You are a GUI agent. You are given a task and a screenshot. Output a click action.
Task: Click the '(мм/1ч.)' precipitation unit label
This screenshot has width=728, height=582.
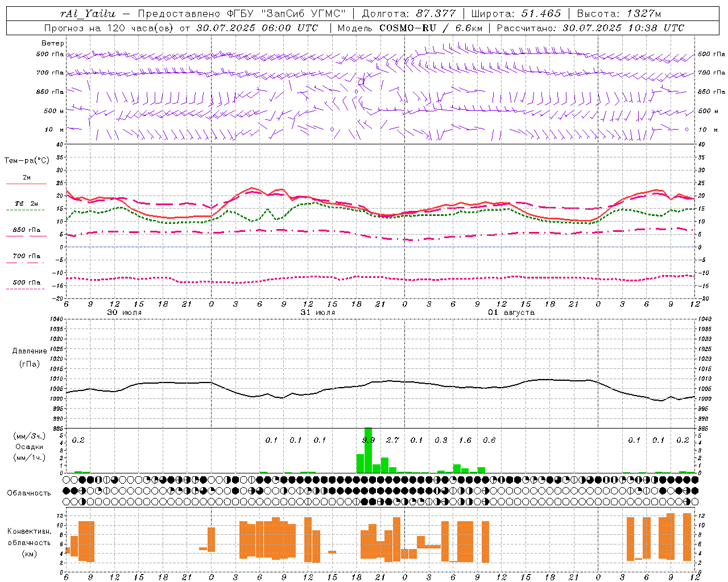(29, 458)
